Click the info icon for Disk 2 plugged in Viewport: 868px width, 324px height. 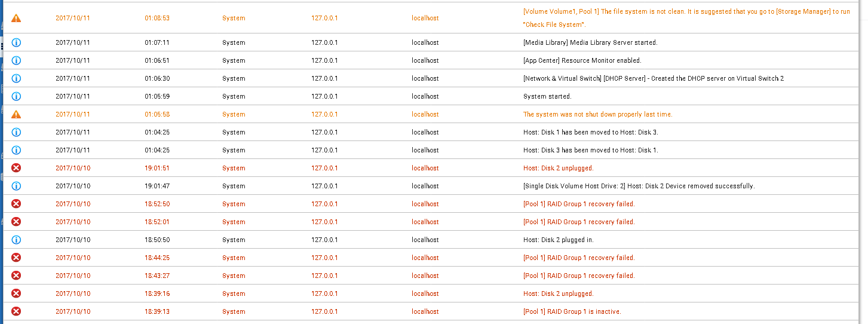pyautogui.click(x=16, y=240)
